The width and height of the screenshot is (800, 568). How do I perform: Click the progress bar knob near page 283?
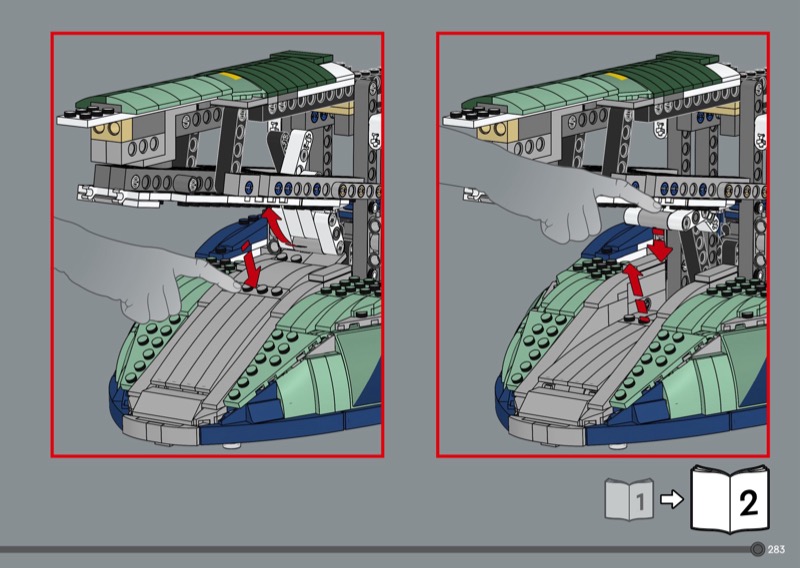pos(758,548)
